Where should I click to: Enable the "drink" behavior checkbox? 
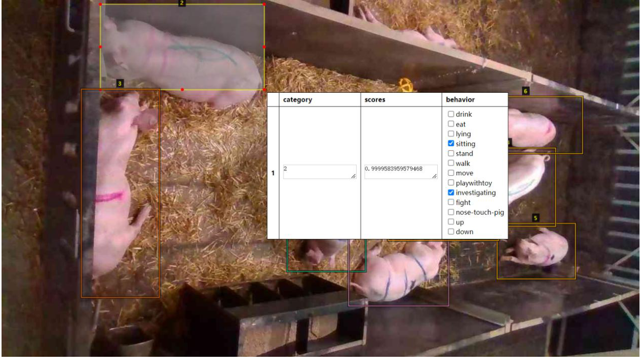(x=451, y=114)
